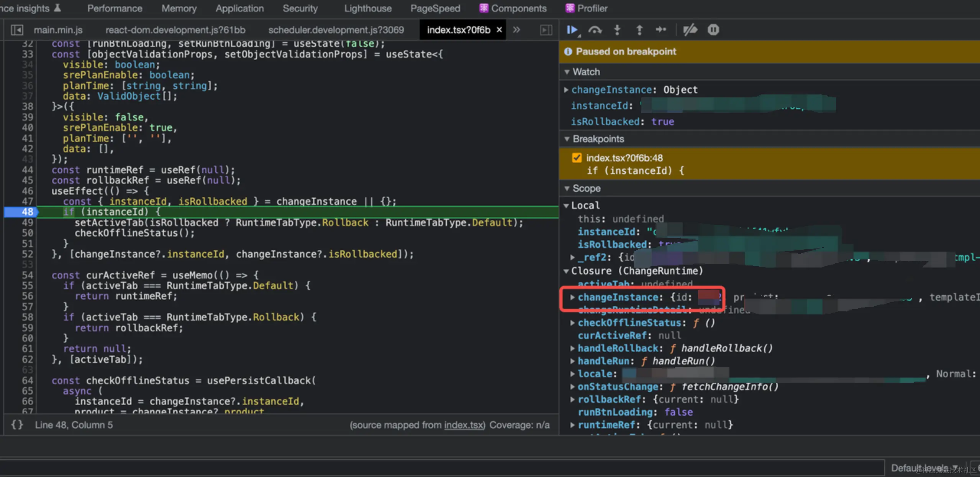Uncheck index.tsx?0f6b:48 breakpoint checkbox

tap(577, 158)
